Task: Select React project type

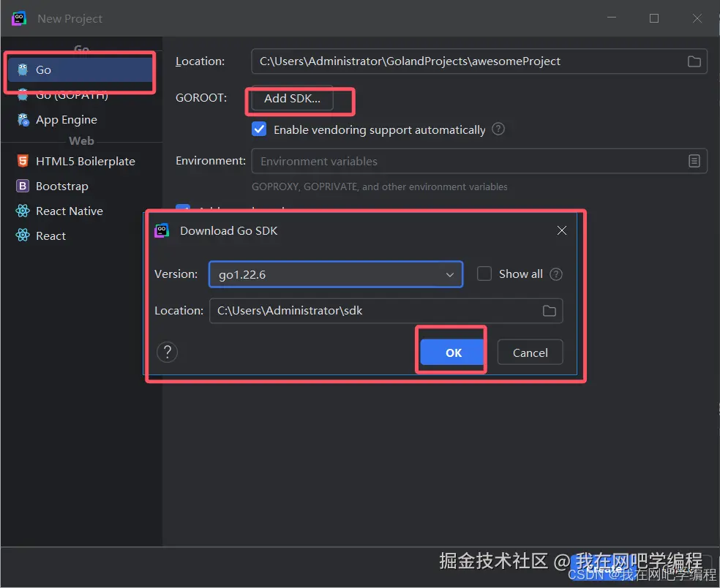Action: click(50, 235)
